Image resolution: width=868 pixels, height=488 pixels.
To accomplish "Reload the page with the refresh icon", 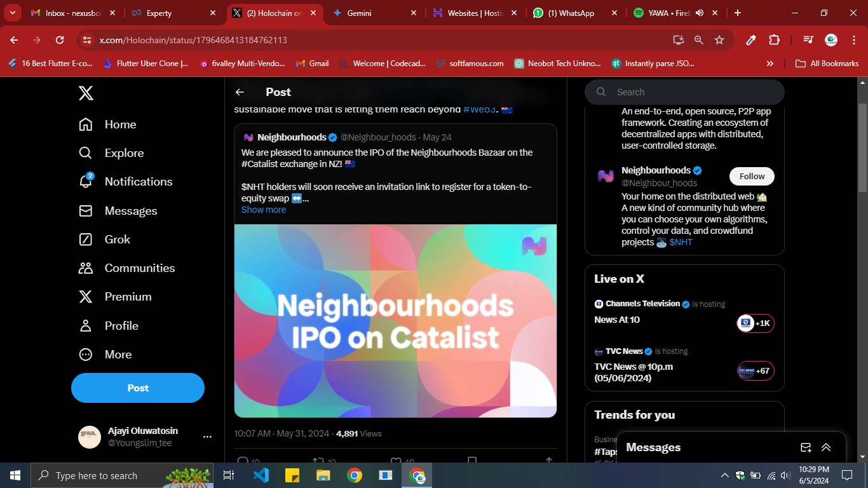I will pyautogui.click(x=60, y=40).
